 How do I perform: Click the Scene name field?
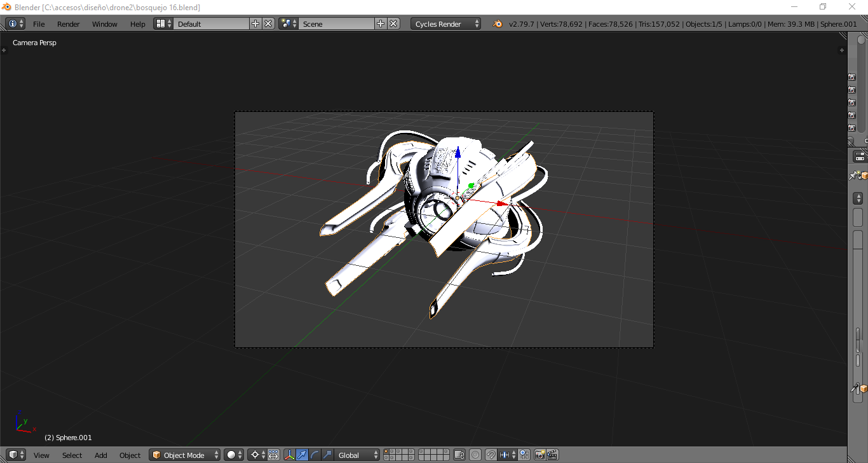pyautogui.click(x=336, y=24)
